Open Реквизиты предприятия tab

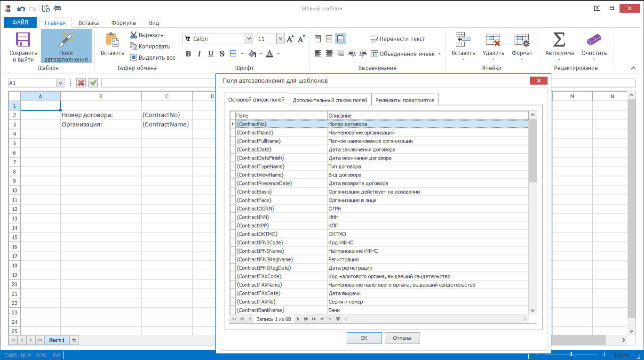(405, 100)
